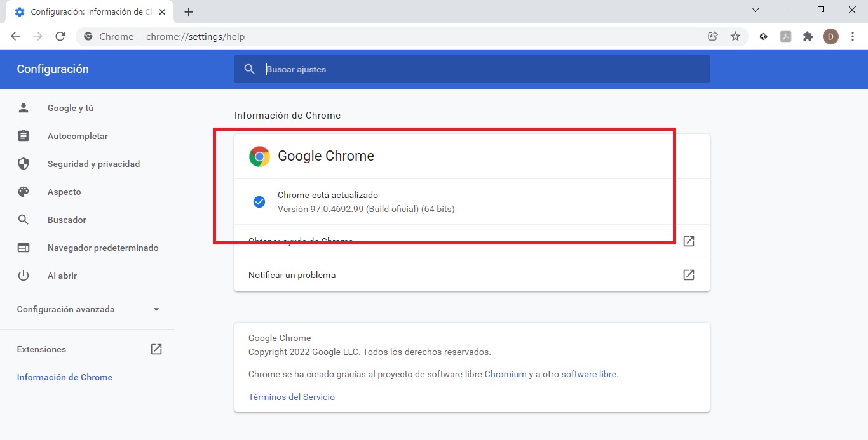Click the Chrome está actualizado text
Viewport: 868px width, 440px height.
click(328, 195)
